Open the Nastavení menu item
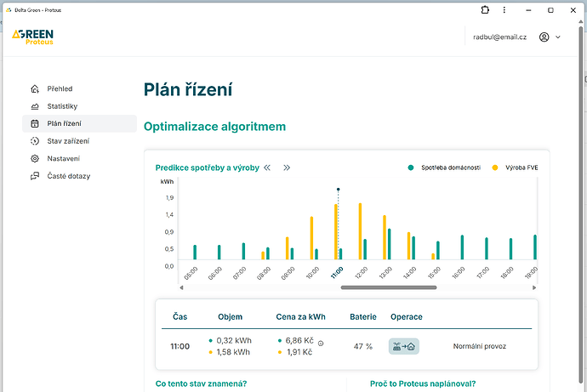The width and height of the screenshot is (587, 392). pos(64,159)
